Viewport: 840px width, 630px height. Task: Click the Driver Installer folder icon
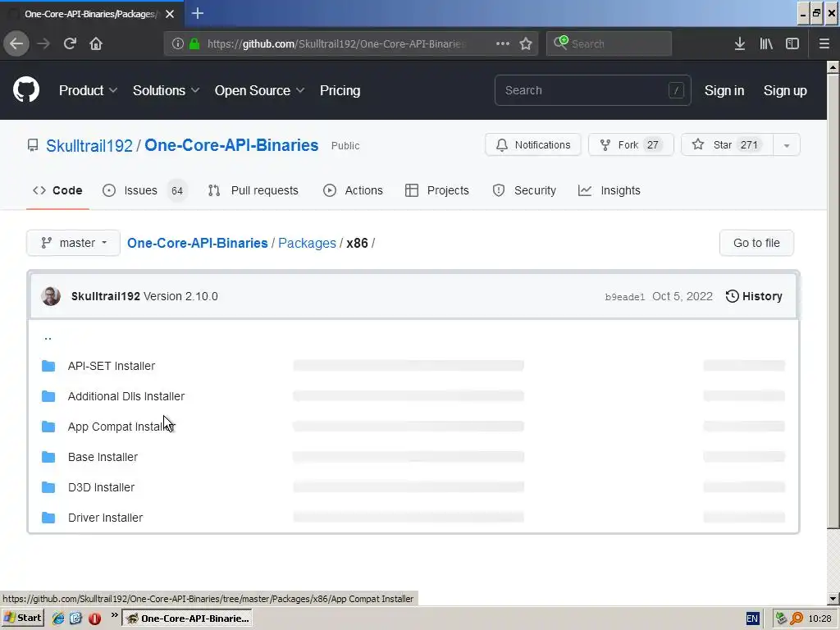click(48, 518)
